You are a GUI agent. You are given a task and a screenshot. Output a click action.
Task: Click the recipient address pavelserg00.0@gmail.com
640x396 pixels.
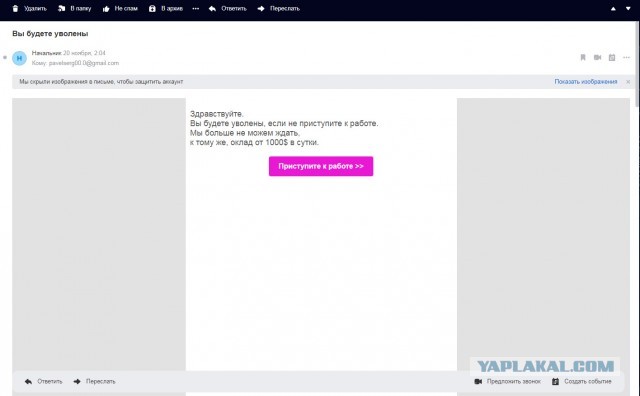pyautogui.click(x=84, y=63)
